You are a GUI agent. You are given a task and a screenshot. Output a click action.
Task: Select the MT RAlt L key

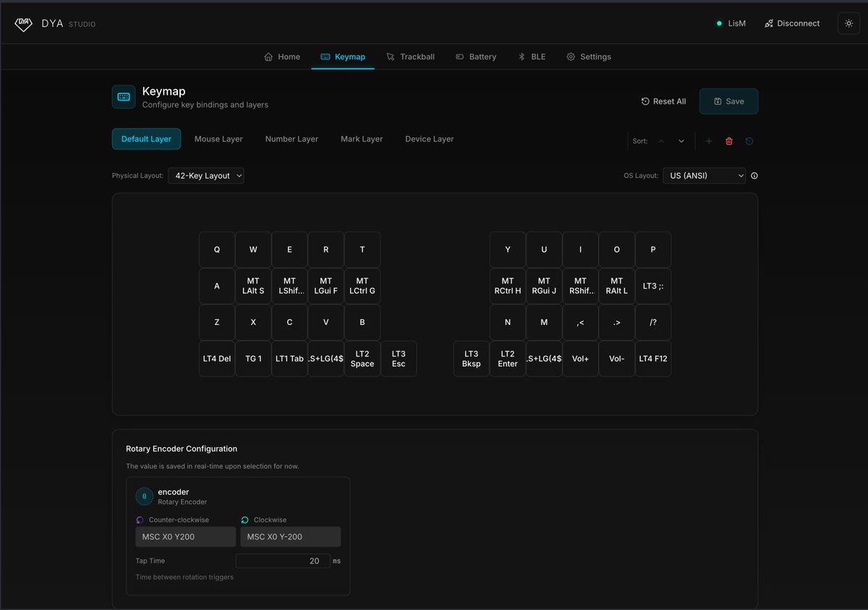tap(617, 286)
